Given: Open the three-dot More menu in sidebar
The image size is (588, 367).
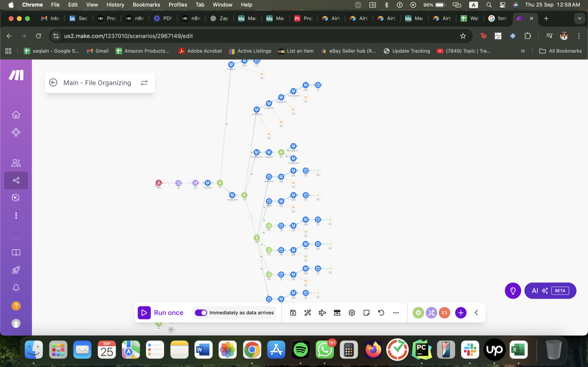Looking at the screenshot, I should click(16, 216).
